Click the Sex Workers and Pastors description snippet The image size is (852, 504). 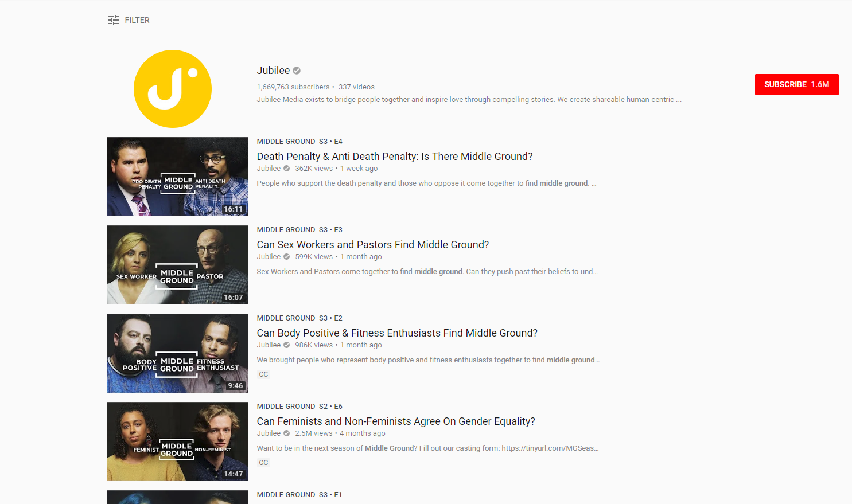[x=427, y=272]
